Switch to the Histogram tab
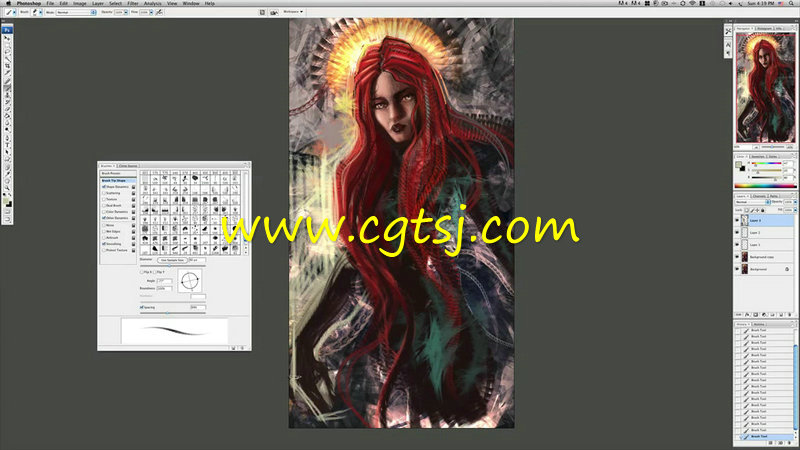This screenshot has width=800, height=450. [764, 29]
